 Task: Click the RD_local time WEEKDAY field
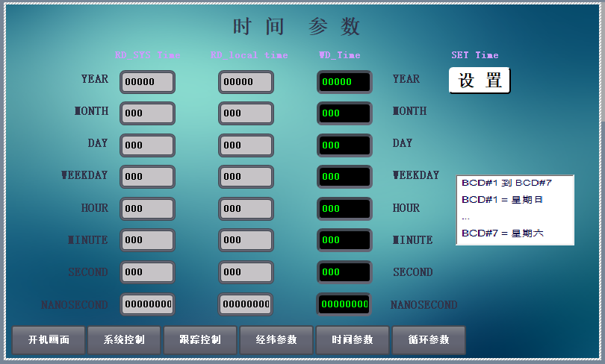246,177
